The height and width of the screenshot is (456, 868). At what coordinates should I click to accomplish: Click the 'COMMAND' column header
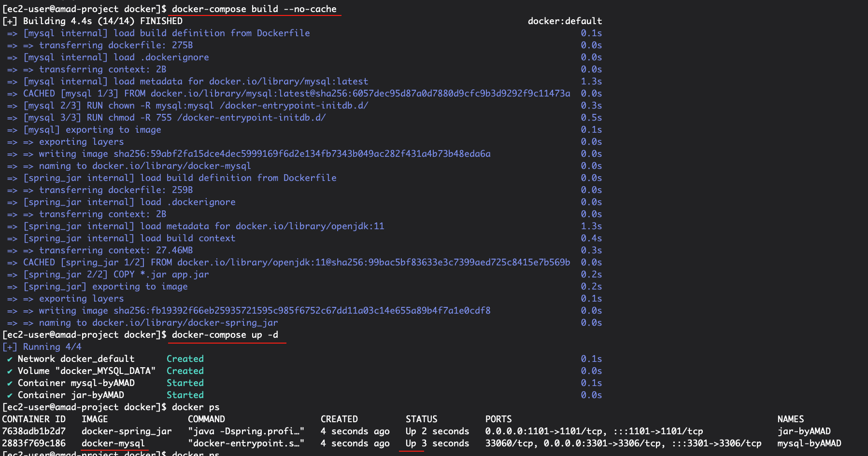tap(206, 419)
